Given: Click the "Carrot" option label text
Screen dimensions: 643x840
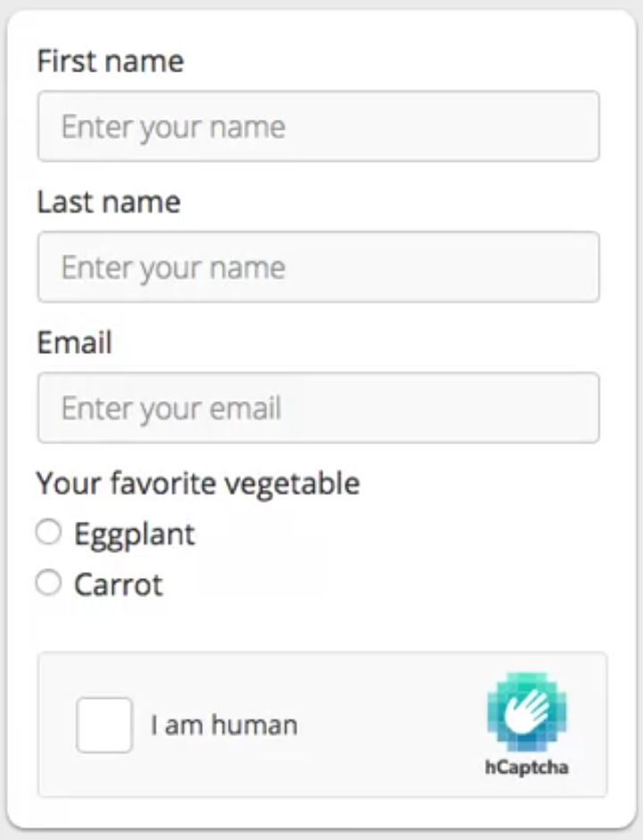Looking at the screenshot, I should [118, 585].
